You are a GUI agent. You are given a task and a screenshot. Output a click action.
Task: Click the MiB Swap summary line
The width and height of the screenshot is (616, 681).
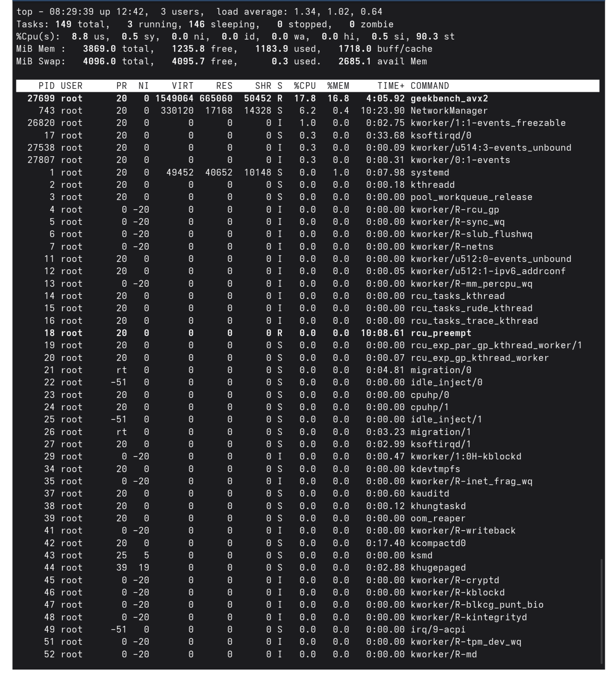click(x=221, y=61)
